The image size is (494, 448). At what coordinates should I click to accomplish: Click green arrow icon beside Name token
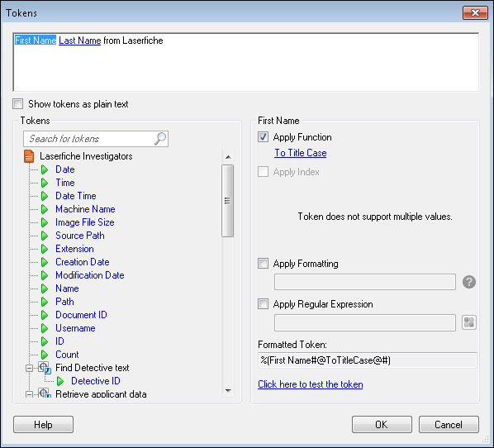coord(45,288)
